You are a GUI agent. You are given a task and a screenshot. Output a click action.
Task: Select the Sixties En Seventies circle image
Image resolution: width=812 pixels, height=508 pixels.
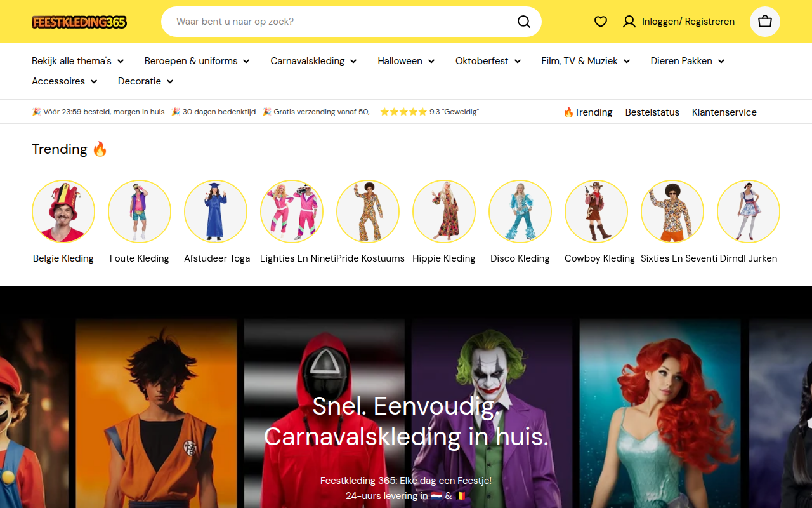pos(672,211)
